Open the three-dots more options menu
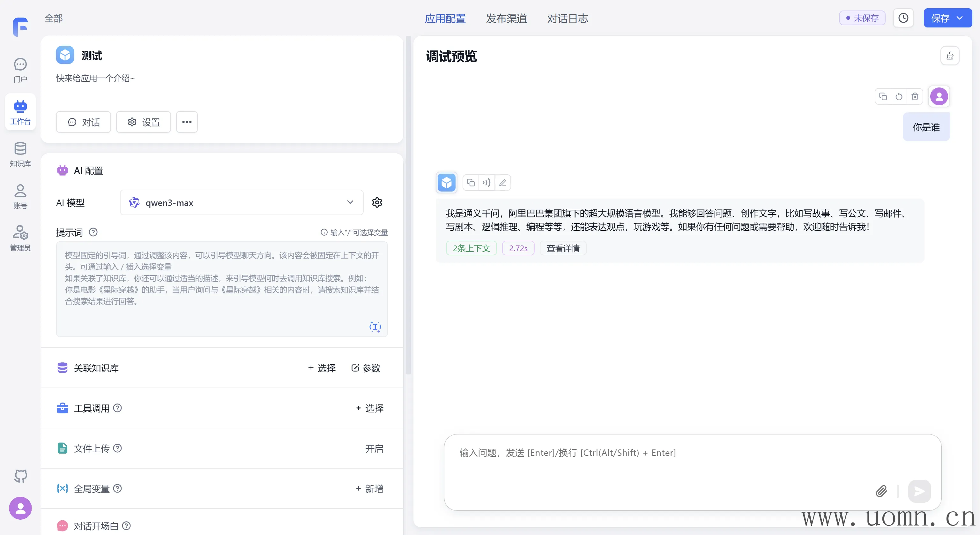980x535 pixels. coord(187,122)
